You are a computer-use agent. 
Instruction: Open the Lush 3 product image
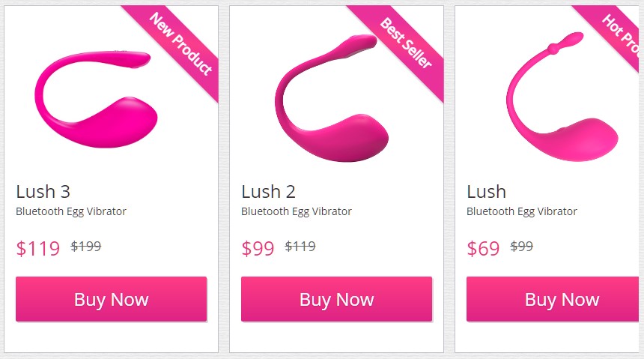pos(96,99)
